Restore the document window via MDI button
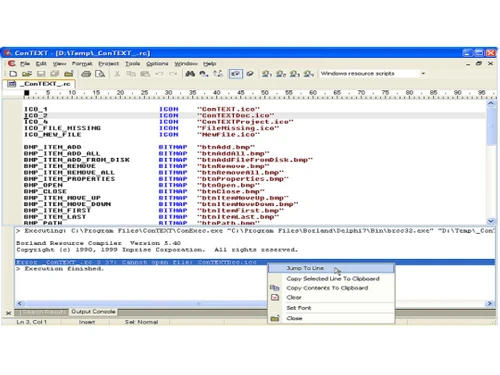 [479, 63]
